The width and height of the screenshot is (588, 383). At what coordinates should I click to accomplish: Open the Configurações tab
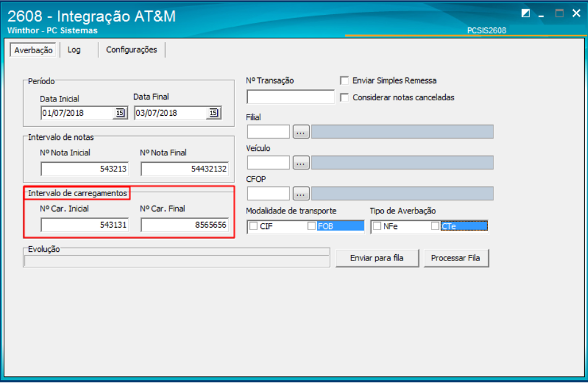131,50
